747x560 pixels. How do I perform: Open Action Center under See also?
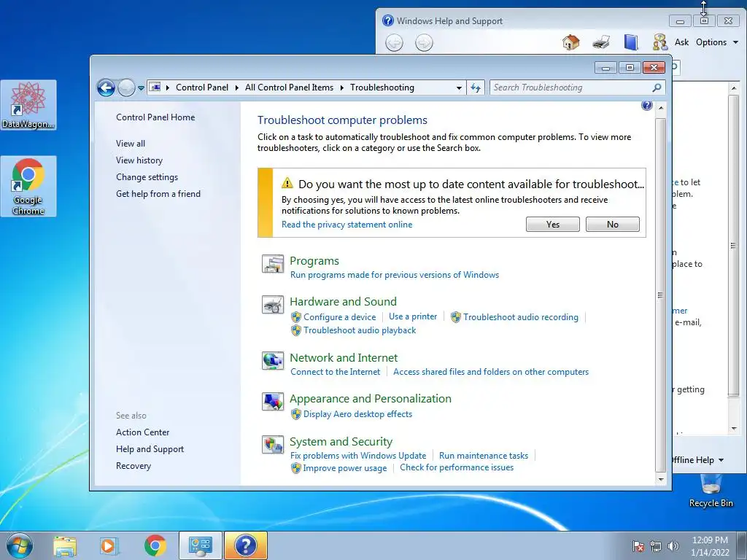pyautogui.click(x=142, y=432)
